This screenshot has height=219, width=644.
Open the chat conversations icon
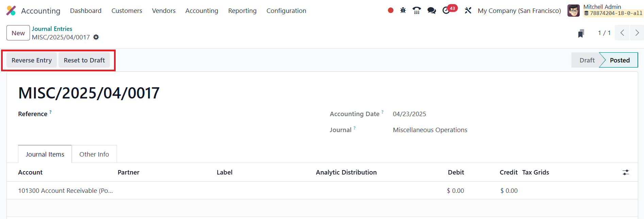click(x=432, y=11)
